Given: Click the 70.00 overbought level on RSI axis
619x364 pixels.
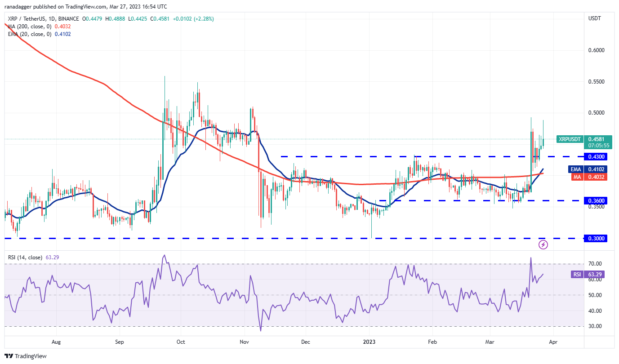Looking at the screenshot, I should (x=596, y=264).
